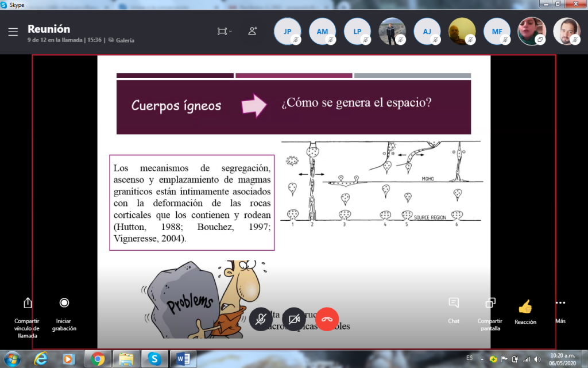The height and width of the screenshot is (368, 588).
Task: Open the taskbar clock and date
Action: click(562, 359)
